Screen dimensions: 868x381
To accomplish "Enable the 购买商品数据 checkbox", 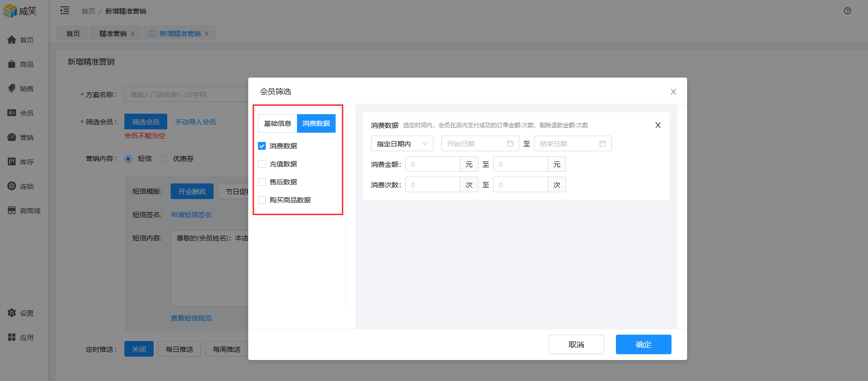I will point(262,200).
